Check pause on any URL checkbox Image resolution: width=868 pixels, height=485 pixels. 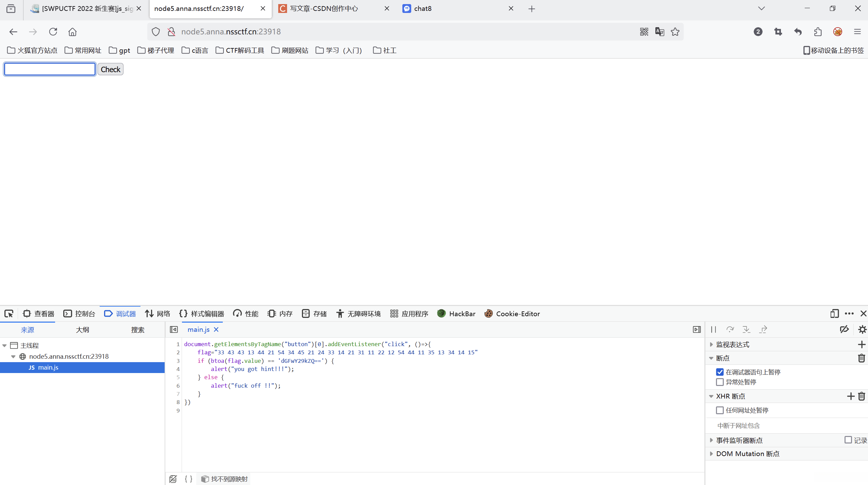[x=720, y=410]
